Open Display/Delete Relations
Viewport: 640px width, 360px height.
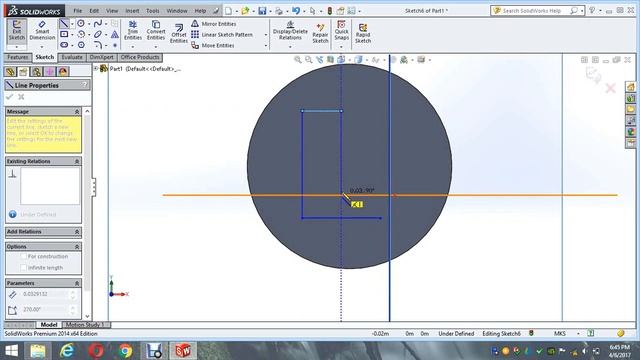click(290, 31)
